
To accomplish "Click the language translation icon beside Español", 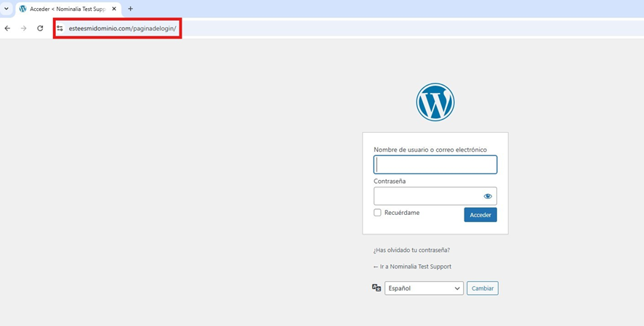I will pyautogui.click(x=377, y=288).
